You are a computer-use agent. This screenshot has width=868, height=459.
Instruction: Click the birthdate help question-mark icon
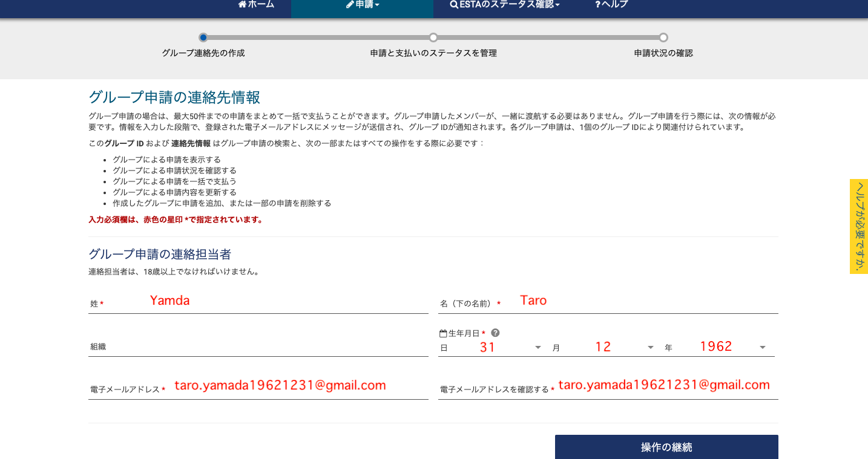495,333
